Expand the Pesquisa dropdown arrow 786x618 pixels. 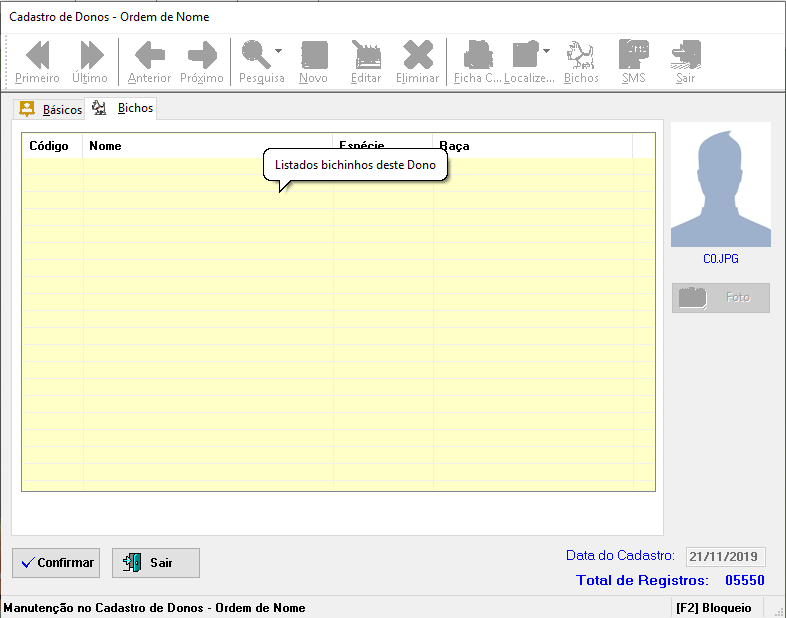click(x=279, y=51)
